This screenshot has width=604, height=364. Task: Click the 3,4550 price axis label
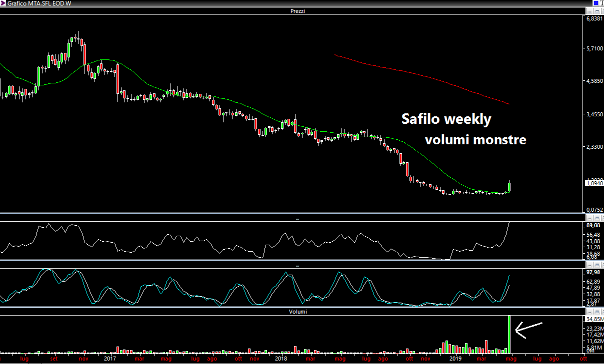594,114
